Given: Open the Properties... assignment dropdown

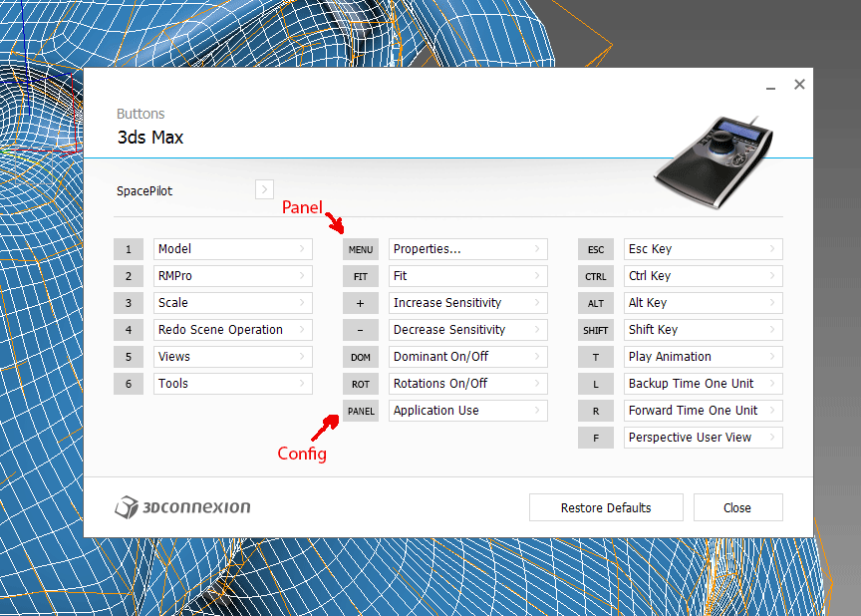Looking at the screenshot, I should click(467, 249).
